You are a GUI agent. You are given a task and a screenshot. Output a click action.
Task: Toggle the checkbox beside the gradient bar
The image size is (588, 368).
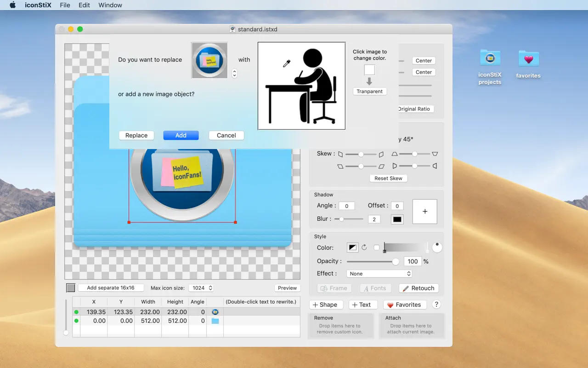tap(377, 247)
